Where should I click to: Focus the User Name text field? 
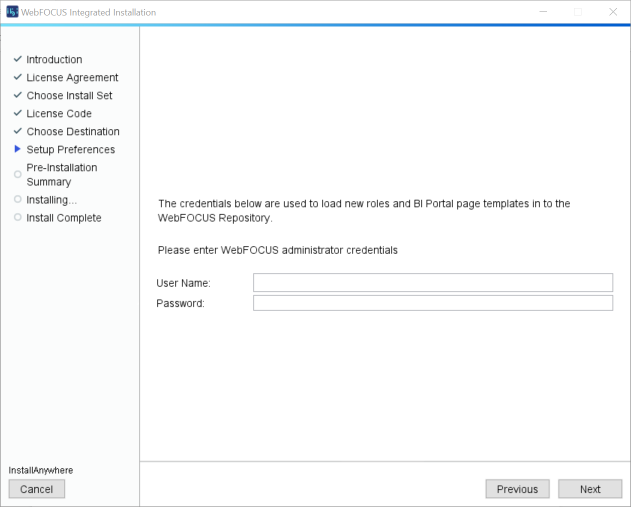[432, 282]
